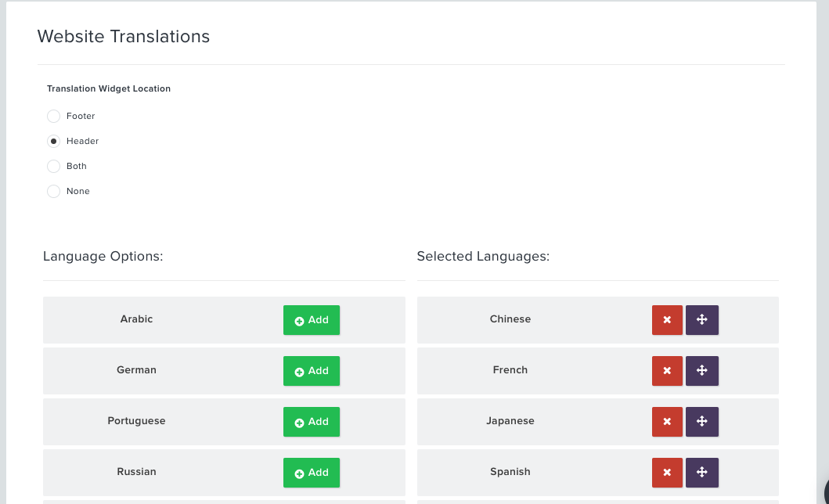Click the Japanese selected language label
The image size is (829, 504).
(x=510, y=421)
